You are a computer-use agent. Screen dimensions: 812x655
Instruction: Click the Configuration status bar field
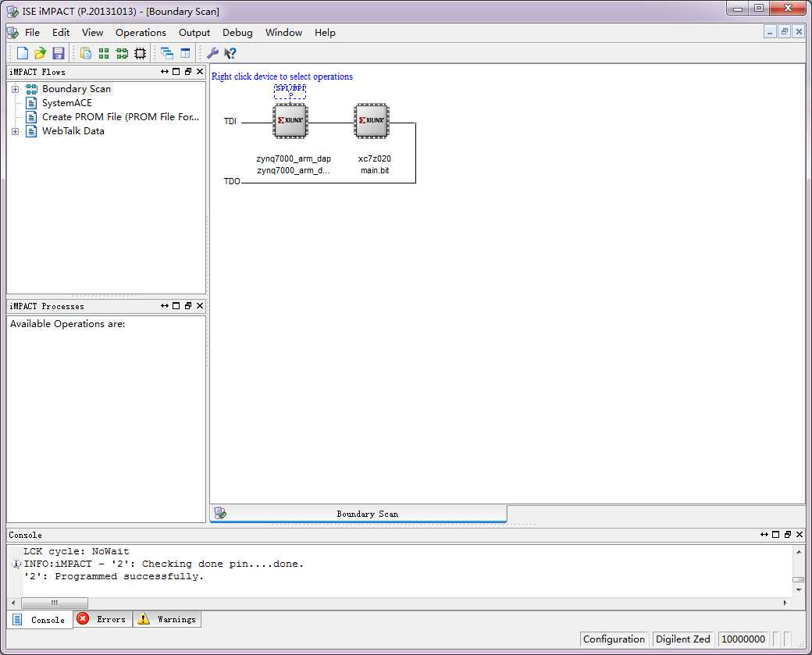pyautogui.click(x=614, y=639)
